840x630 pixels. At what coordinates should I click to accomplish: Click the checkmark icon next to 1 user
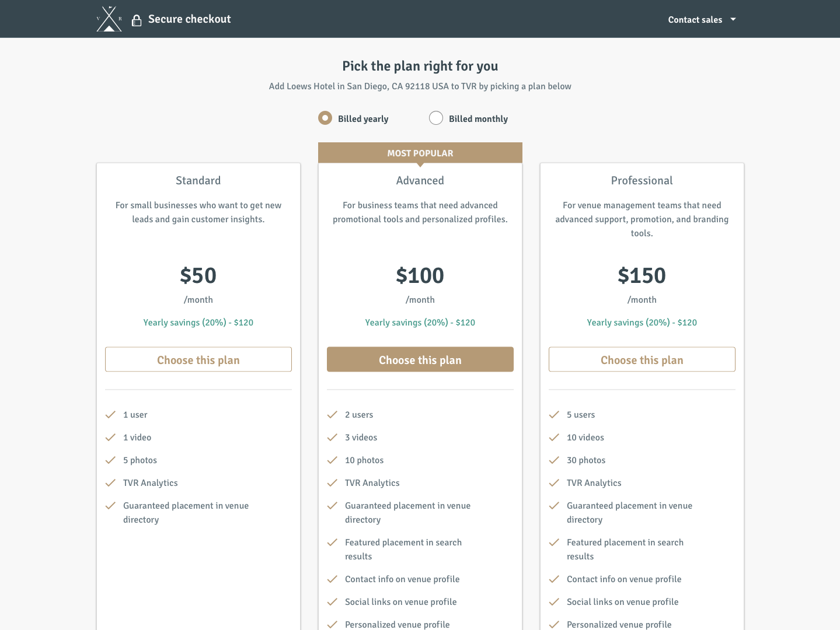coord(110,415)
